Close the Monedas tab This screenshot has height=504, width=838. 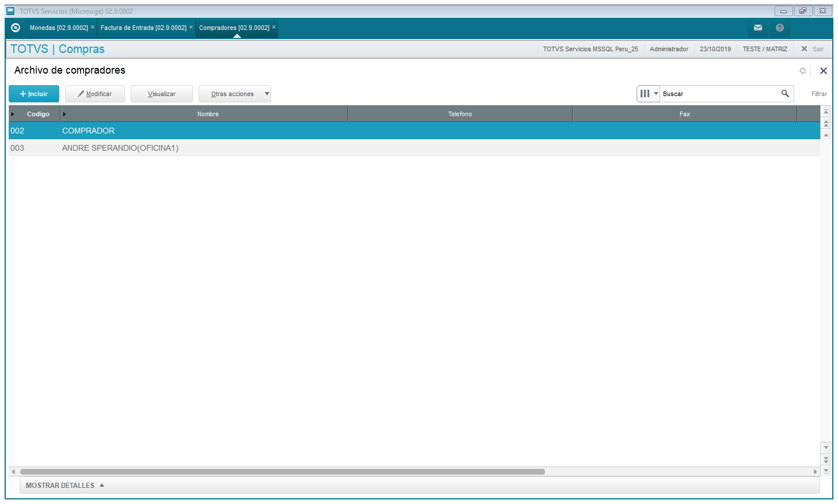click(x=93, y=27)
